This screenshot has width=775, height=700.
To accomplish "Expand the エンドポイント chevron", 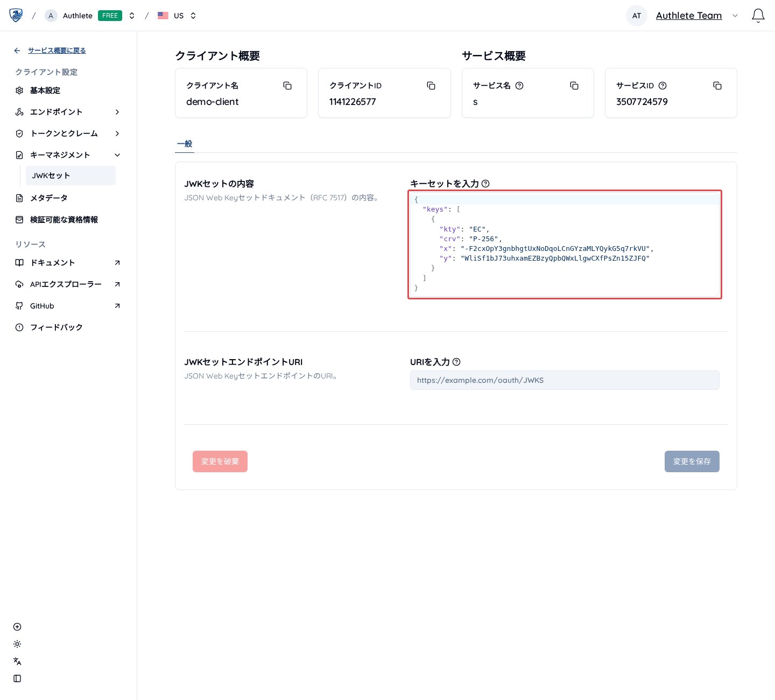I will 117,112.
